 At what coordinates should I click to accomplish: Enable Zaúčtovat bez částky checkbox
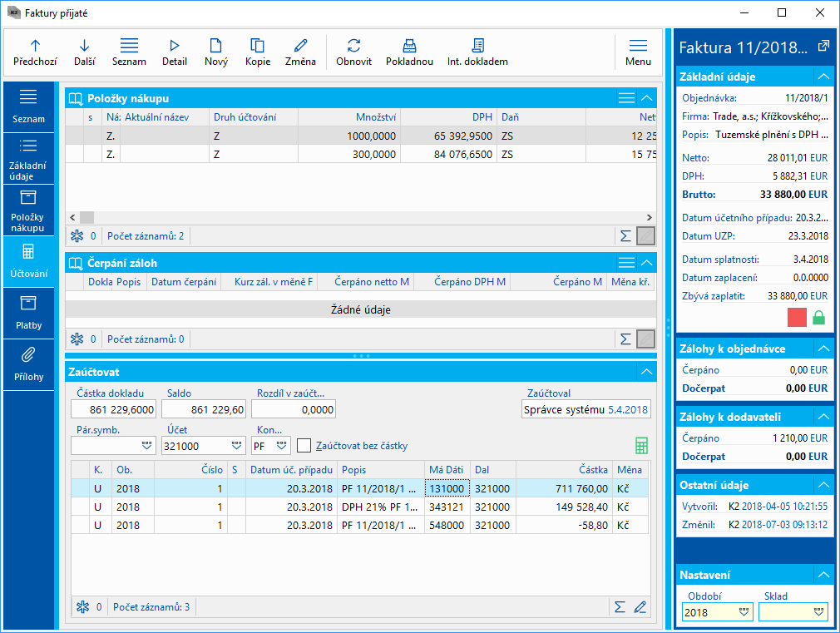click(304, 446)
